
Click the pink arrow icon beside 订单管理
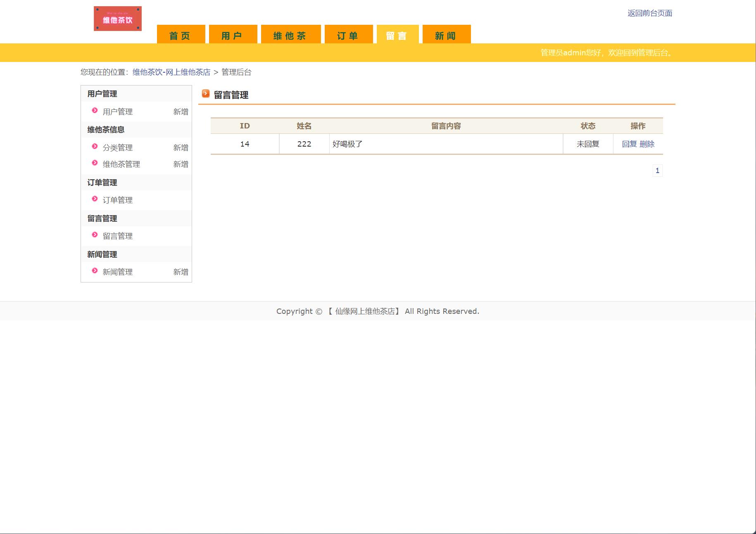point(95,199)
